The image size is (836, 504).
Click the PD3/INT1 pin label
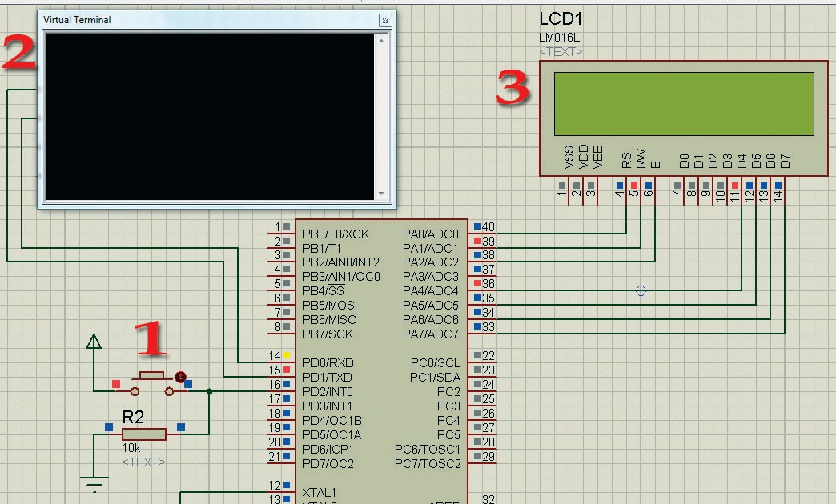point(328,406)
